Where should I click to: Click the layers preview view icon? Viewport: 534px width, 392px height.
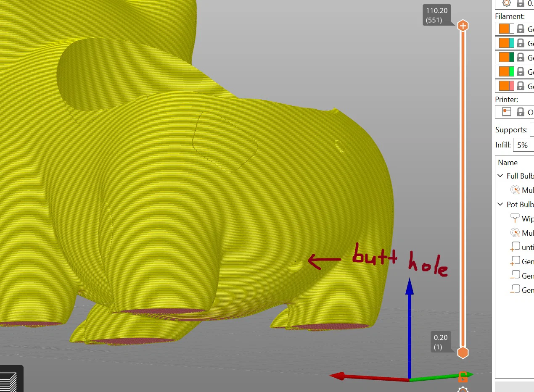pyautogui.click(x=8, y=381)
